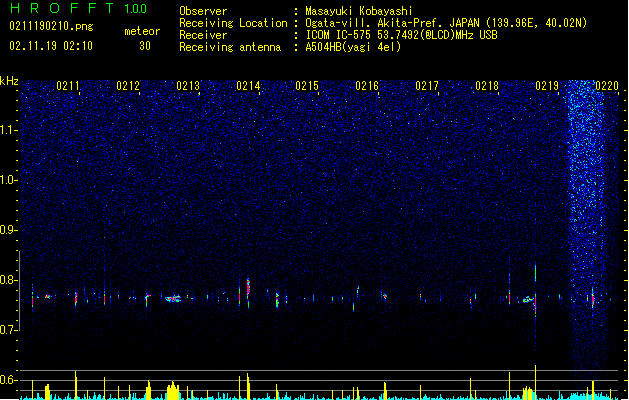Click the meteor count 30
This screenshot has height=400, width=629.
pos(145,46)
